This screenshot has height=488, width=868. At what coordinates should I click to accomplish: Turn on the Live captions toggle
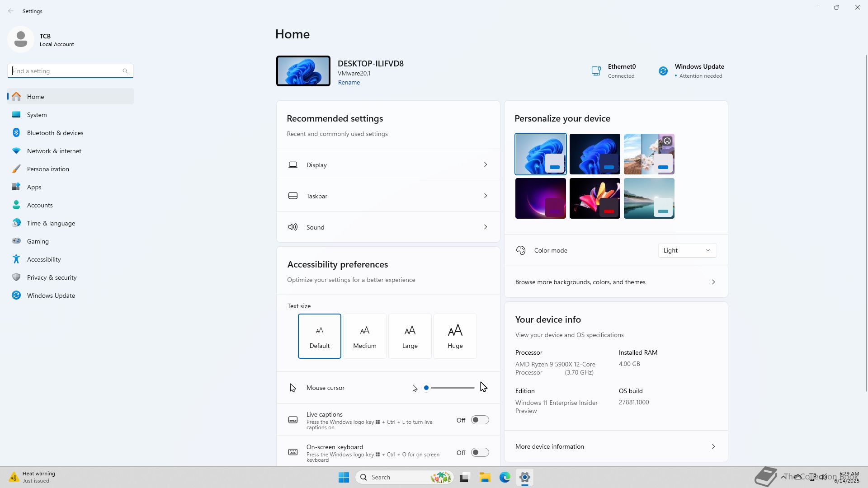pyautogui.click(x=480, y=420)
